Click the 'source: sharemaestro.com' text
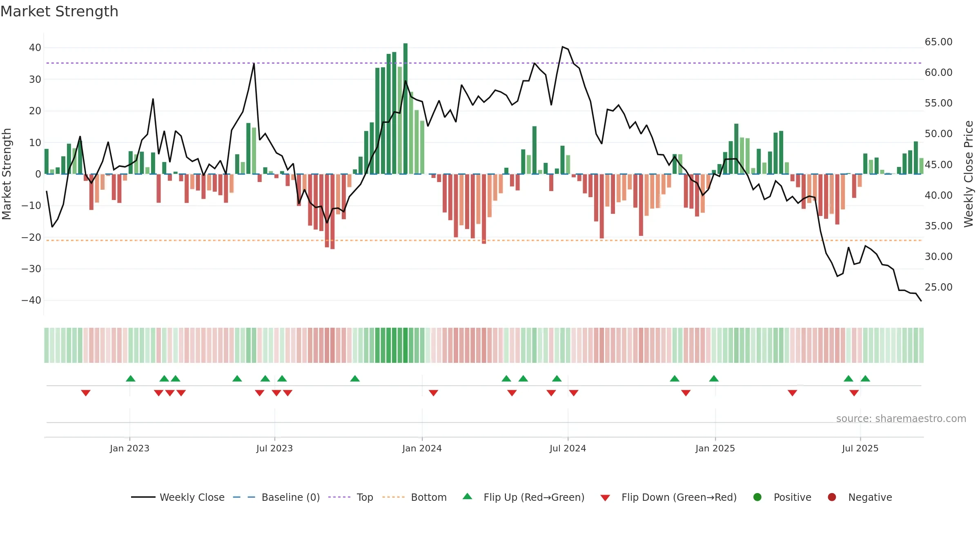This screenshot has width=980, height=551. point(901,419)
